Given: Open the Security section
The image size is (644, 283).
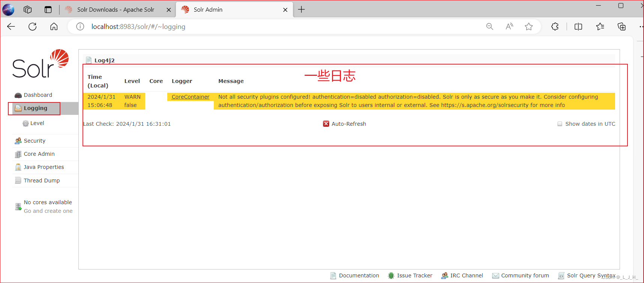Looking at the screenshot, I should click(x=35, y=141).
